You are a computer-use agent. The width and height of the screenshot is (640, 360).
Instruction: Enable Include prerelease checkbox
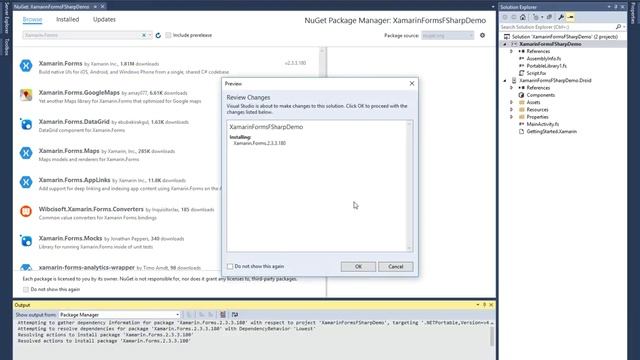click(x=168, y=35)
